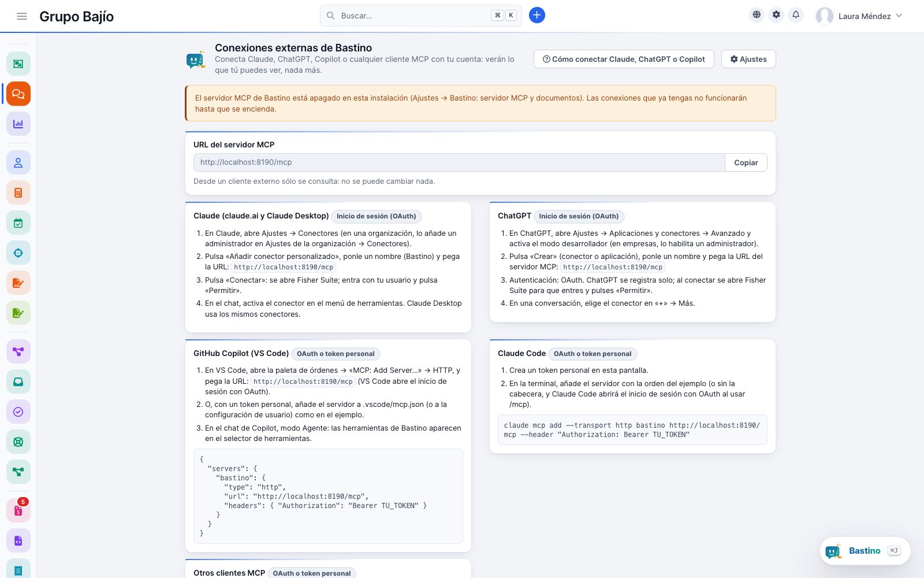Click the vscode mcp.json example code block
This screenshot has width=924, height=578.
(328, 496)
